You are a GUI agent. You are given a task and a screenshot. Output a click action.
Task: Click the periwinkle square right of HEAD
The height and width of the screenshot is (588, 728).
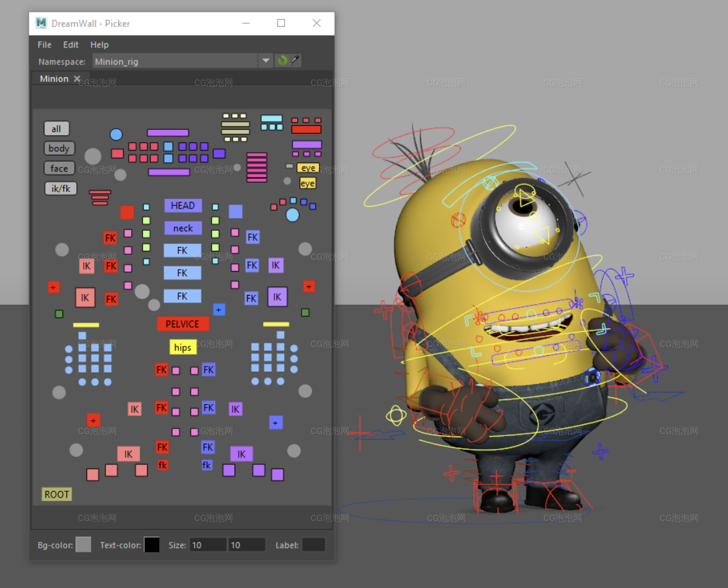(235, 212)
